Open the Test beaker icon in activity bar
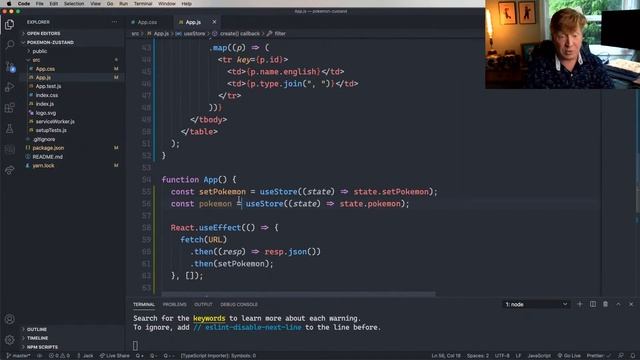The height and width of the screenshot is (360, 640). point(9,129)
